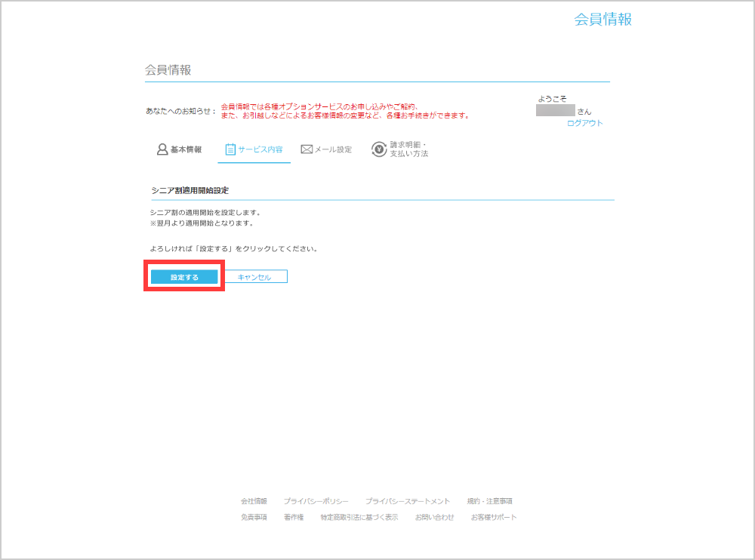Click text ※翌月より適用開始となります。
This screenshot has height=560, width=755.
(x=202, y=223)
